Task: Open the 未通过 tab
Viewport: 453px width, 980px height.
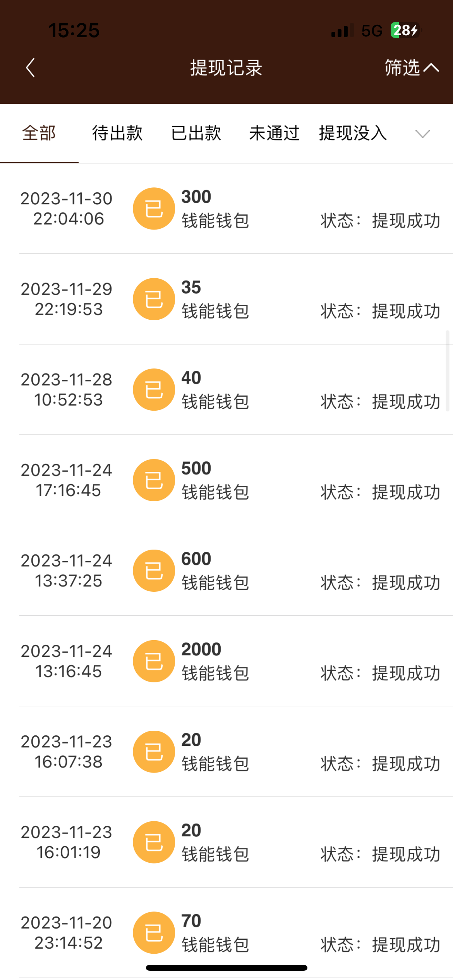Action: [x=274, y=133]
